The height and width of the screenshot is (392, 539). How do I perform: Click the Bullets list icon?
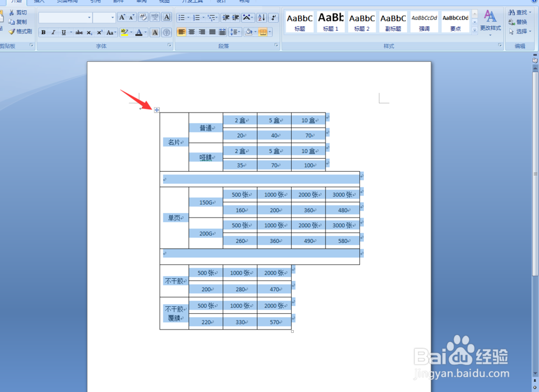click(182, 18)
